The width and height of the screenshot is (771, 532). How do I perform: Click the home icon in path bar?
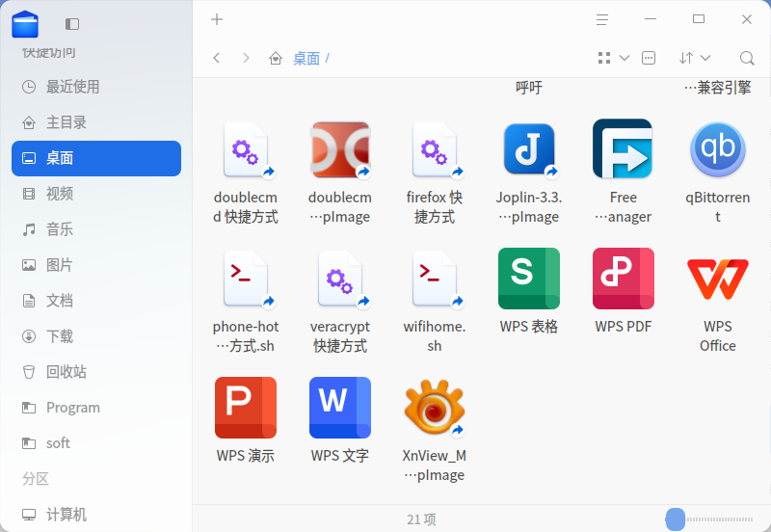(276, 59)
